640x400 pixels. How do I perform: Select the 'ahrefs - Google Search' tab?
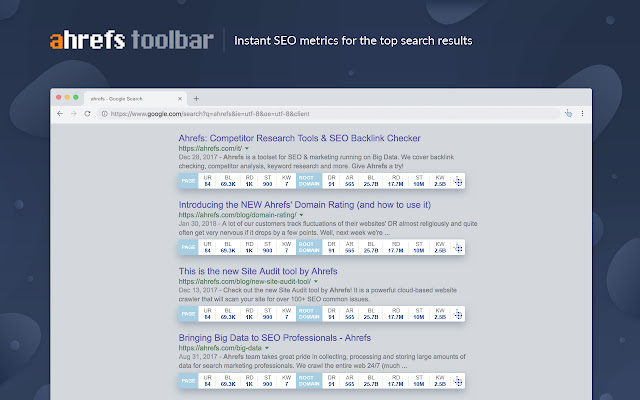coord(135,99)
